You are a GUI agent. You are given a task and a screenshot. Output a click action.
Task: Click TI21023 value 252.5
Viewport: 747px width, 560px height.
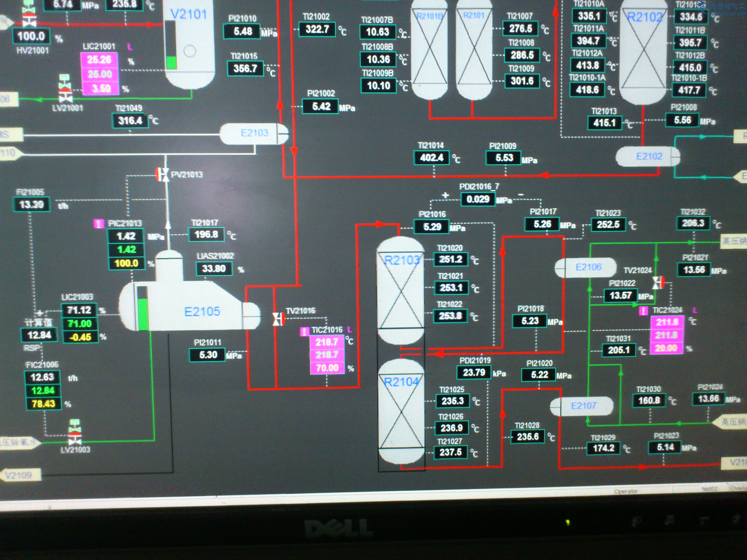tap(608, 224)
